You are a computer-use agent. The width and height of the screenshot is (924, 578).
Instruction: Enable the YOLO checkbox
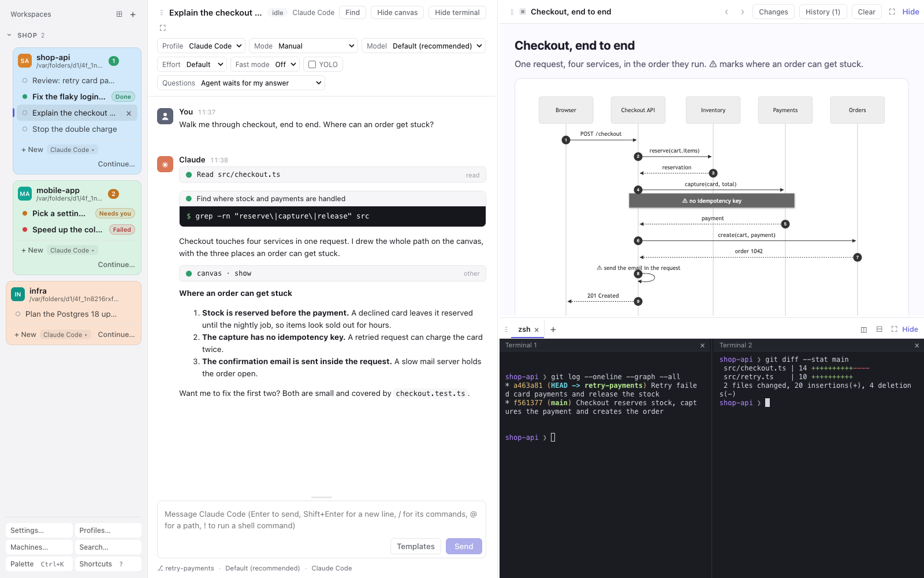click(x=312, y=65)
